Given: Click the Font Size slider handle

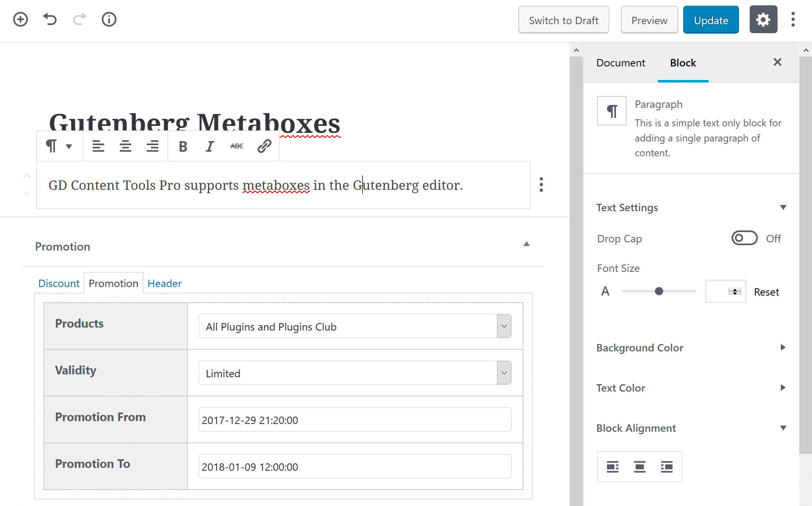Looking at the screenshot, I should [659, 291].
